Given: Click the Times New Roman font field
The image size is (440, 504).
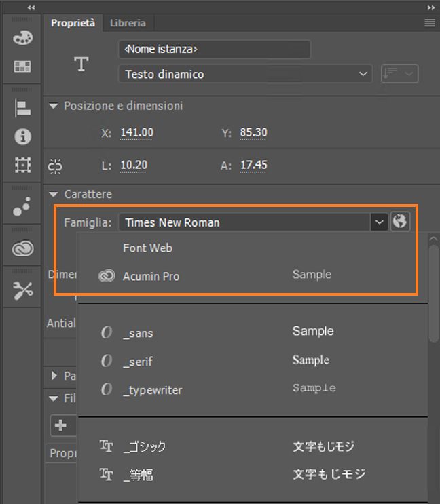Looking at the screenshot, I should tap(244, 222).
